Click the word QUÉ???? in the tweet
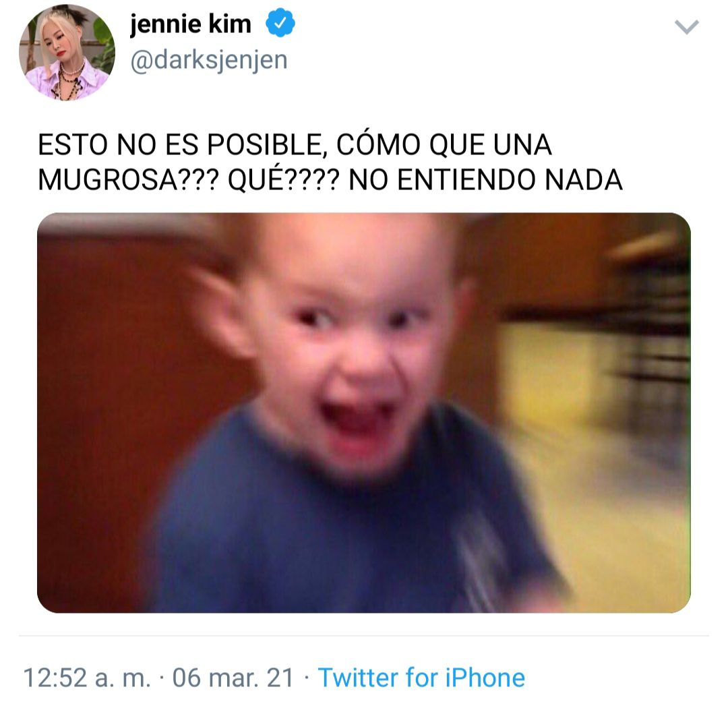 pos(283,180)
